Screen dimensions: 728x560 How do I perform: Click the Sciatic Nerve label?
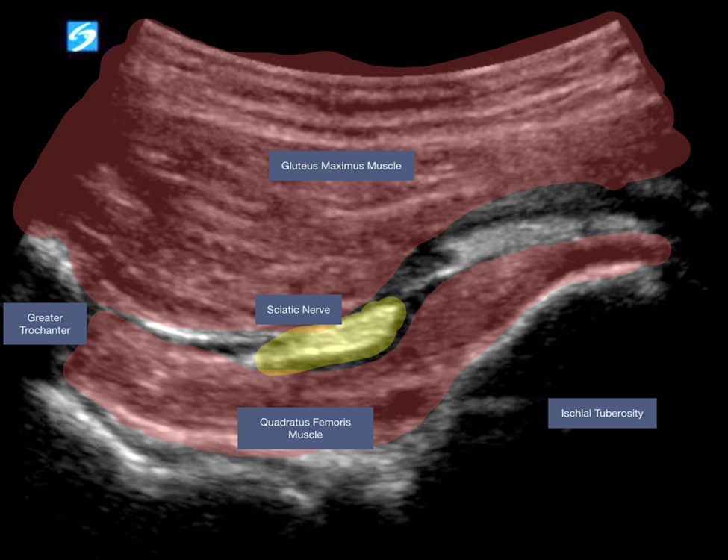(299, 309)
